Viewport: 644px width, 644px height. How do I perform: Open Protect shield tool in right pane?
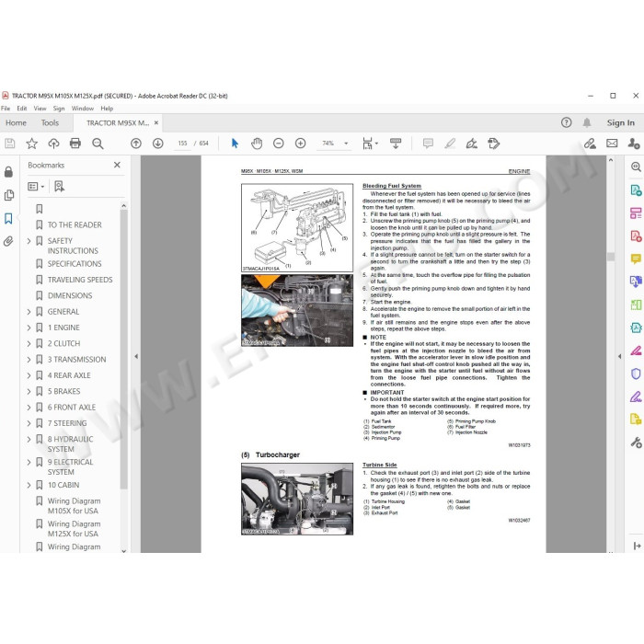(636, 374)
